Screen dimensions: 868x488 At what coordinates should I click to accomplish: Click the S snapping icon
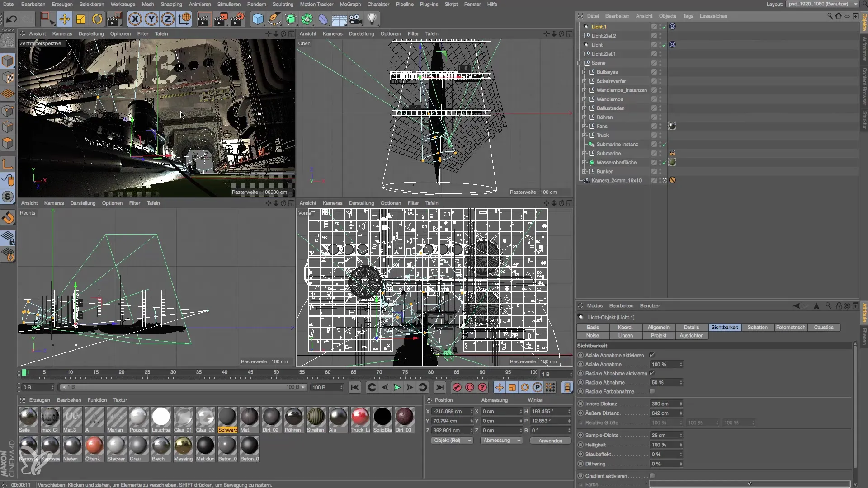coord(8,197)
